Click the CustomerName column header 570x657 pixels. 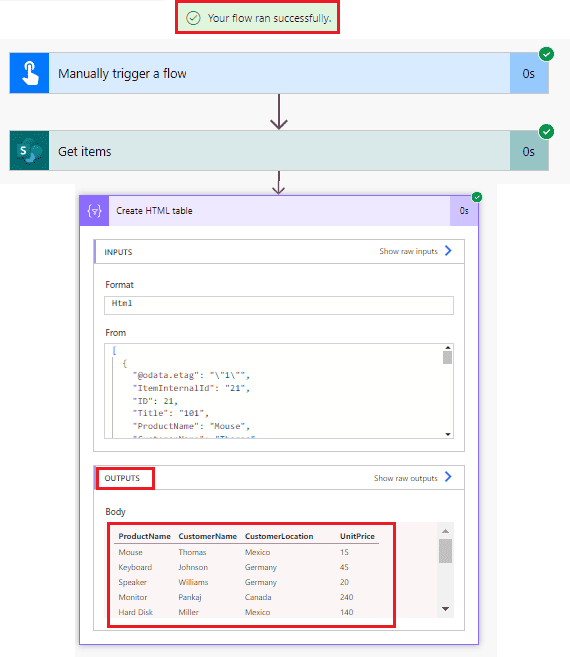click(207, 536)
